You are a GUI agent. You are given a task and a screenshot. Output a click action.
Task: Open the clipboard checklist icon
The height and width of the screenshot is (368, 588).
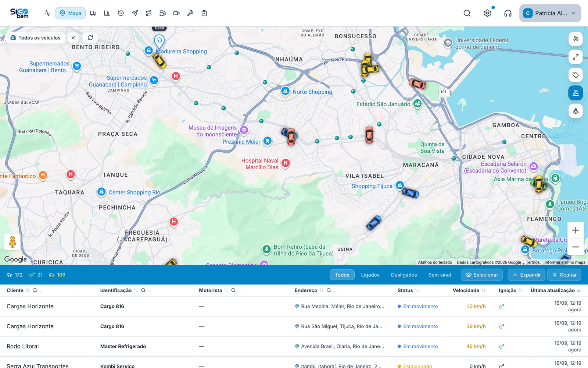pyautogui.click(x=204, y=13)
